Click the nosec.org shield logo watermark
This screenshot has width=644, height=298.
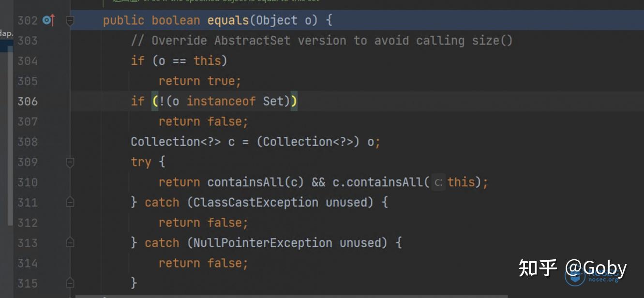[x=575, y=276]
